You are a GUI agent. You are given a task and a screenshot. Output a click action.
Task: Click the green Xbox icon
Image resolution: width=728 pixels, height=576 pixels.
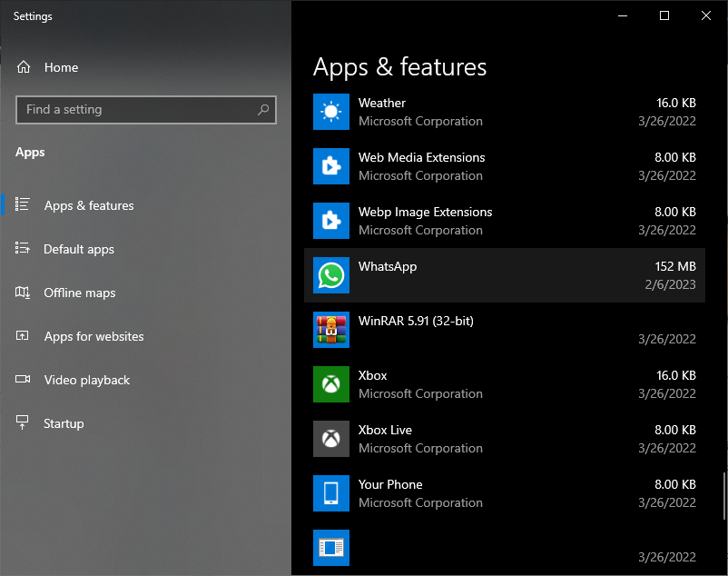coord(331,384)
